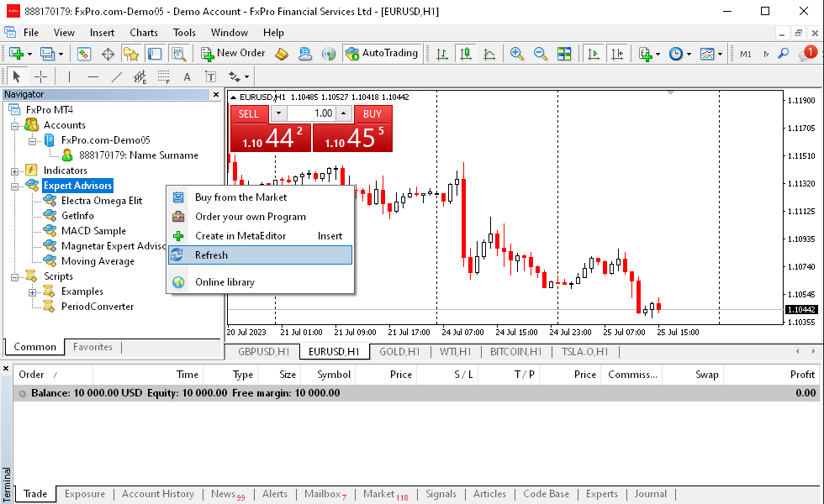Open the Journal terminal tab
The height and width of the screenshot is (504, 824).
[x=650, y=494]
